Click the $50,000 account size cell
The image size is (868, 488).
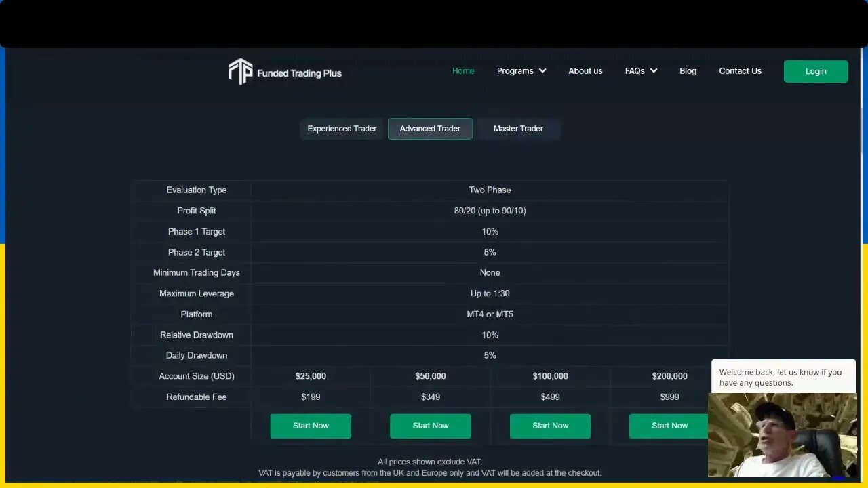pos(431,376)
